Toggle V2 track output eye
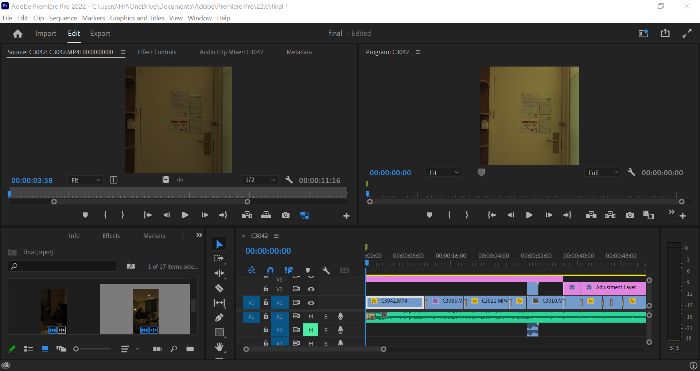Viewport: 700px width, 371px height. point(311,289)
